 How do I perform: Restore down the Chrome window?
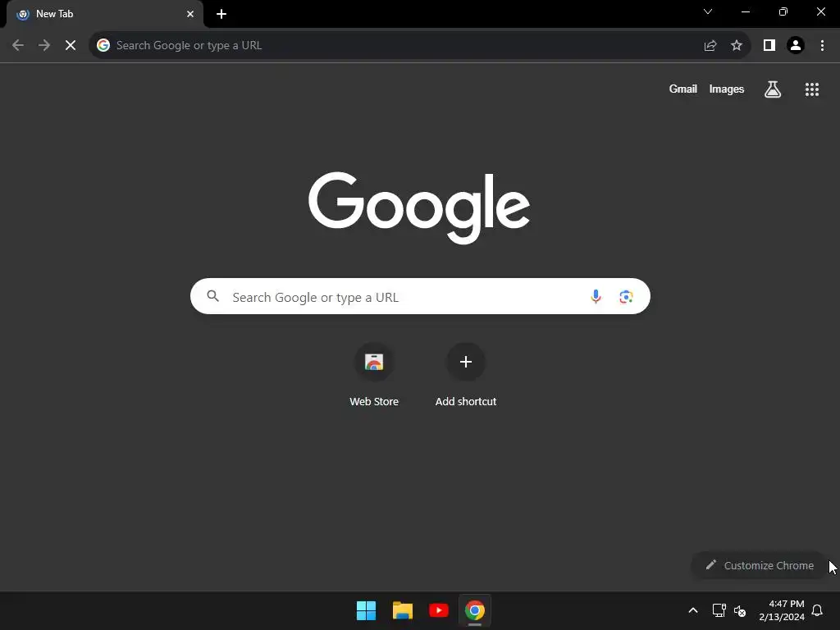coord(783,11)
